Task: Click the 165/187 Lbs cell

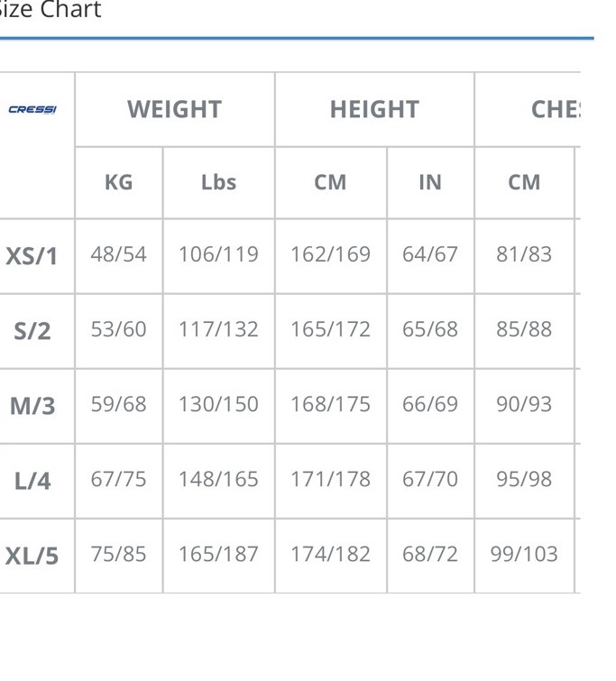Action: pyautogui.click(x=218, y=554)
